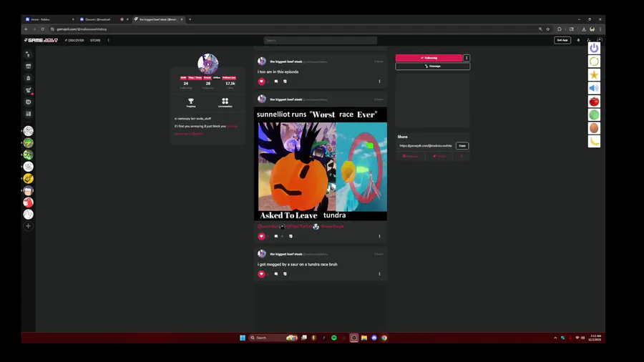Open the browser extensions menu

coord(560,29)
